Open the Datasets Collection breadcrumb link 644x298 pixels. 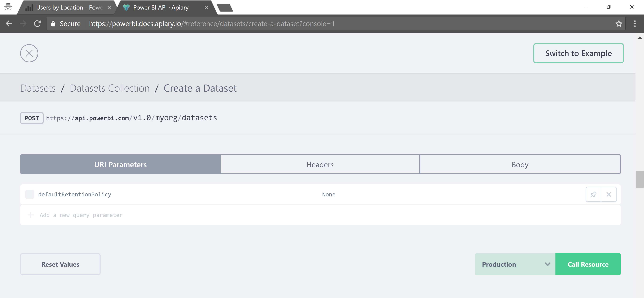[110, 88]
